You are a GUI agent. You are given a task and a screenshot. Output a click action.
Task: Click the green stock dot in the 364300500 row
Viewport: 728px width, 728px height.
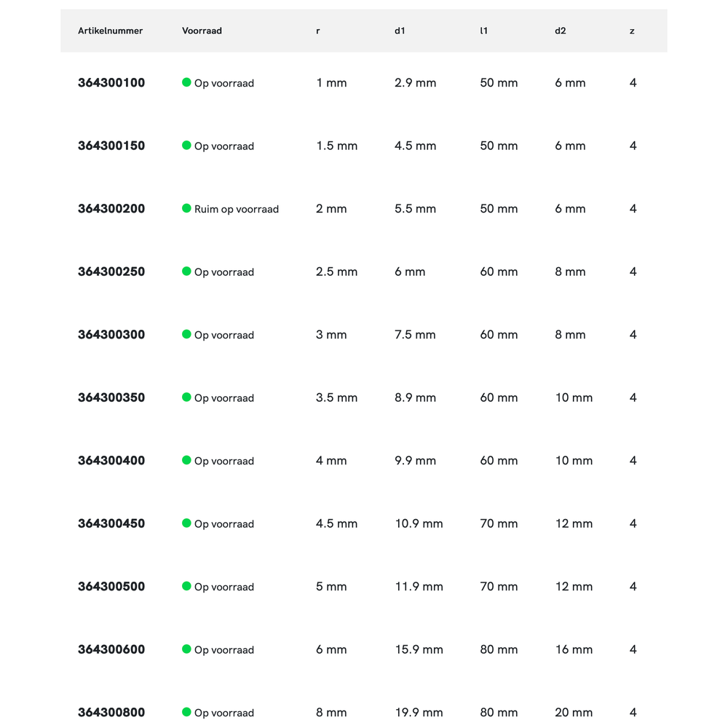(186, 586)
